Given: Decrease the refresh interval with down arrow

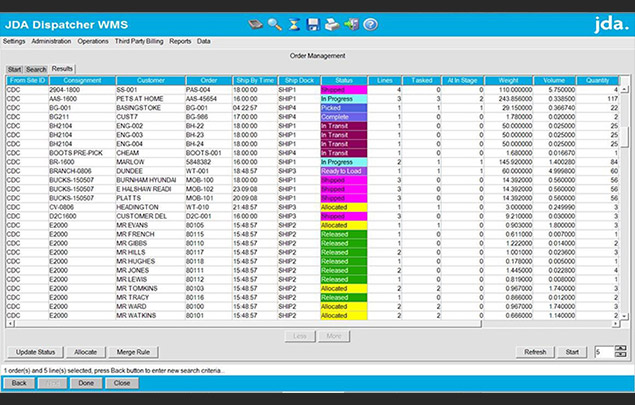Looking at the screenshot, I should [x=620, y=354].
